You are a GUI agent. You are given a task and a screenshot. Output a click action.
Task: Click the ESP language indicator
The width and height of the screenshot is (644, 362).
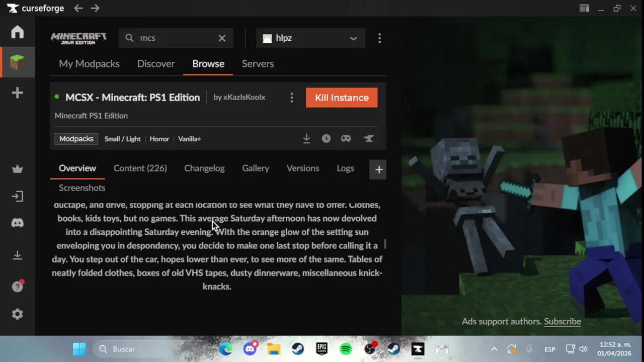point(550,349)
